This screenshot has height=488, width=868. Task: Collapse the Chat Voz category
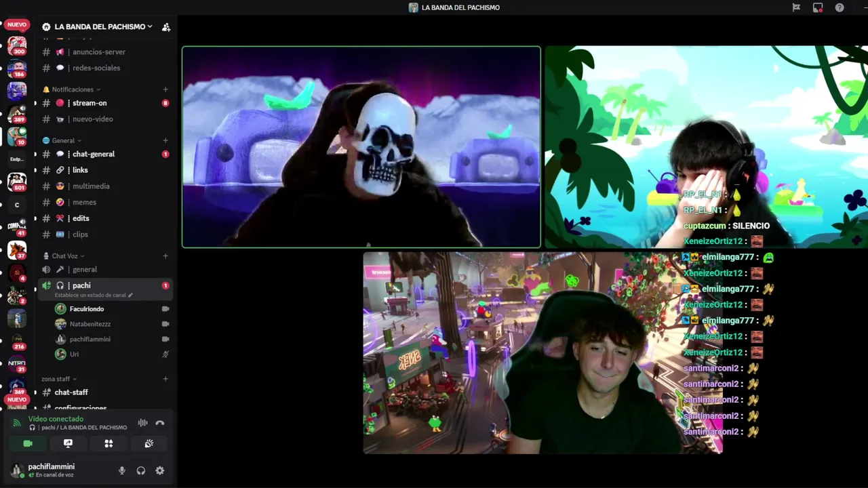click(64, 256)
